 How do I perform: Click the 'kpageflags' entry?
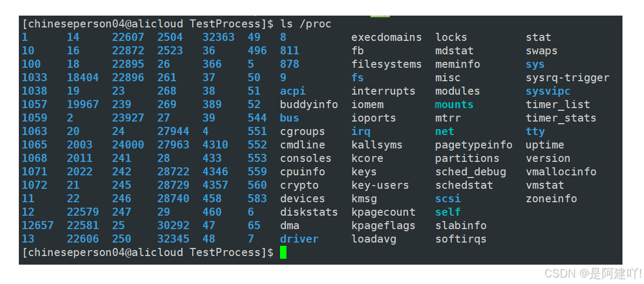383,225
